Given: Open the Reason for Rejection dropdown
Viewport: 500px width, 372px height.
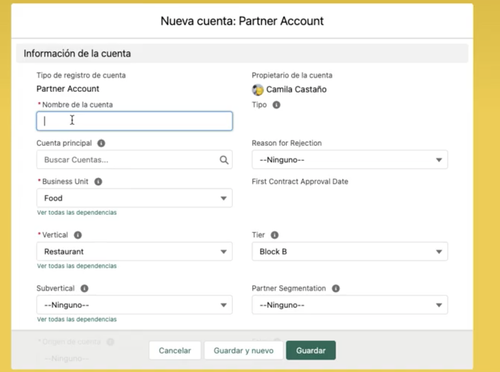Looking at the screenshot, I should [350, 160].
